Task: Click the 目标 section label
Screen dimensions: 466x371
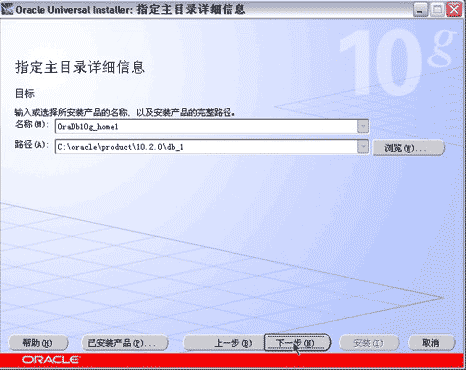Action: pyautogui.click(x=25, y=94)
